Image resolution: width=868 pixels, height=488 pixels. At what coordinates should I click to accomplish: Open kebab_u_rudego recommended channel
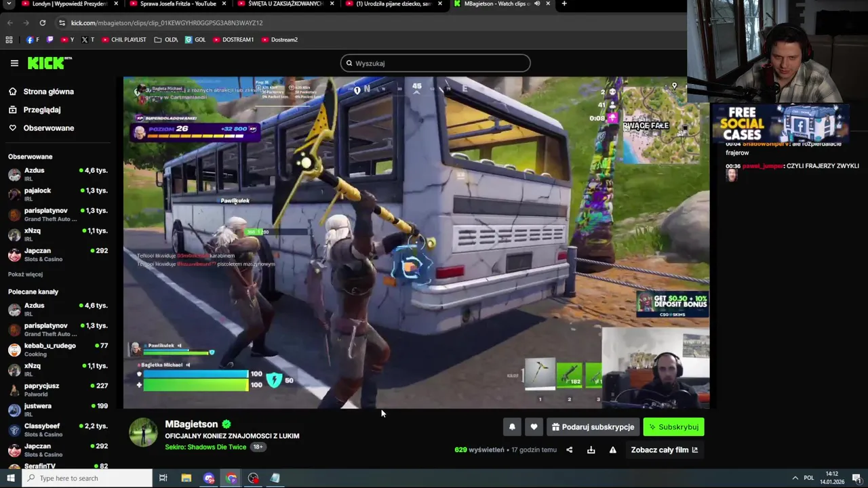(58, 350)
